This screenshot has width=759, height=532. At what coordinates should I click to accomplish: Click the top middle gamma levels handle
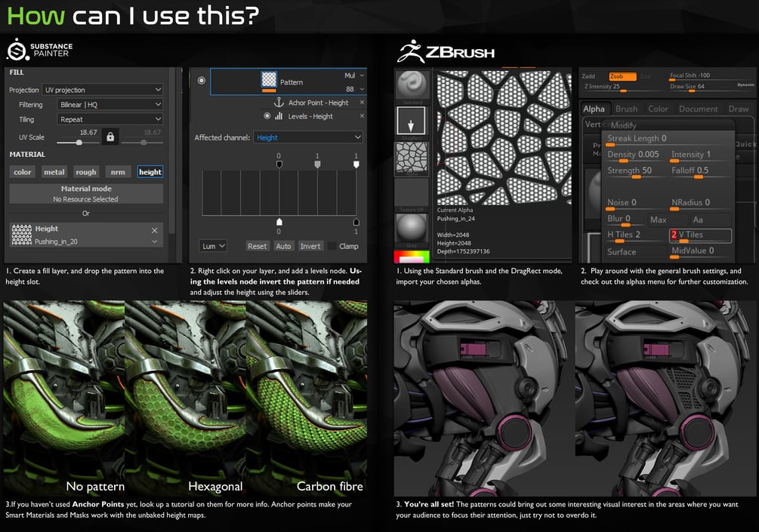pyautogui.click(x=317, y=165)
